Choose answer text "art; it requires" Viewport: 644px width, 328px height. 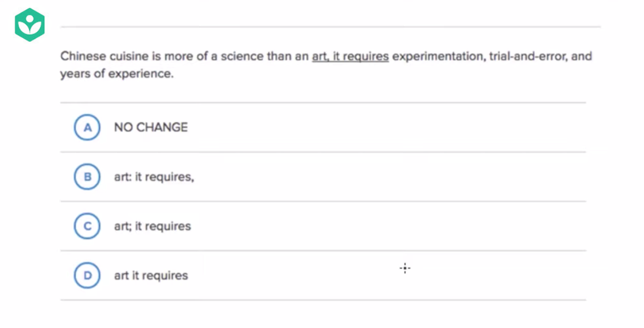point(152,227)
